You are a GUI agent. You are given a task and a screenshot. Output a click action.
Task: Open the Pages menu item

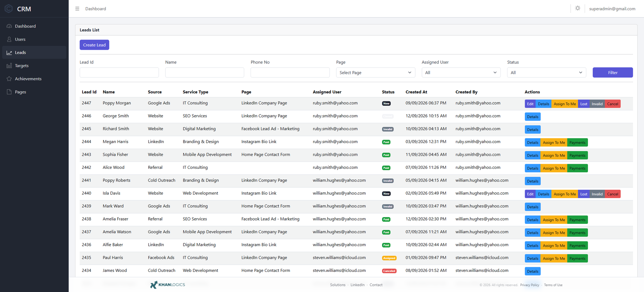(34, 92)
